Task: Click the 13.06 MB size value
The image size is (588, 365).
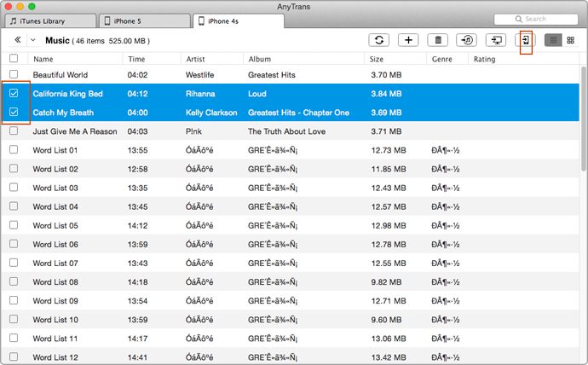Action: 389,339
